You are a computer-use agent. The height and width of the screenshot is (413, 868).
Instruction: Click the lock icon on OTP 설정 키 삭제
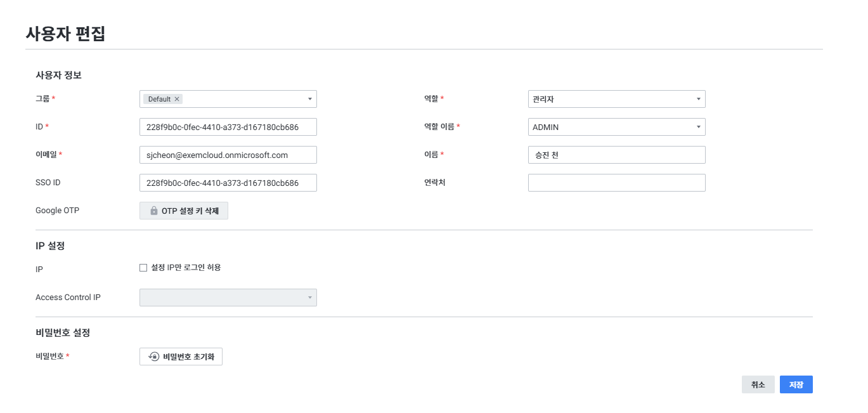153,211
